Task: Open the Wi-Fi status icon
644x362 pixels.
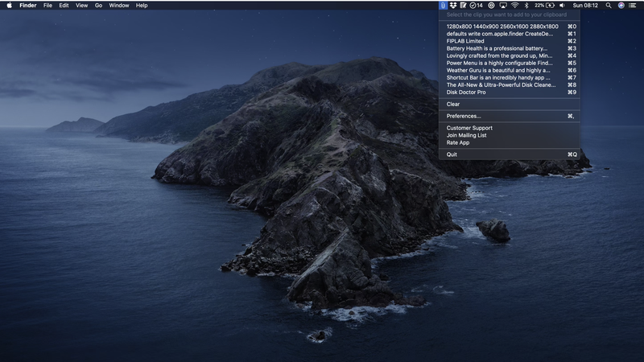Action: (x=514, y=5)
